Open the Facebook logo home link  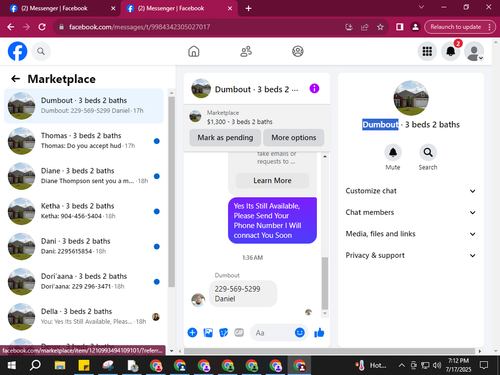[17, 51]
